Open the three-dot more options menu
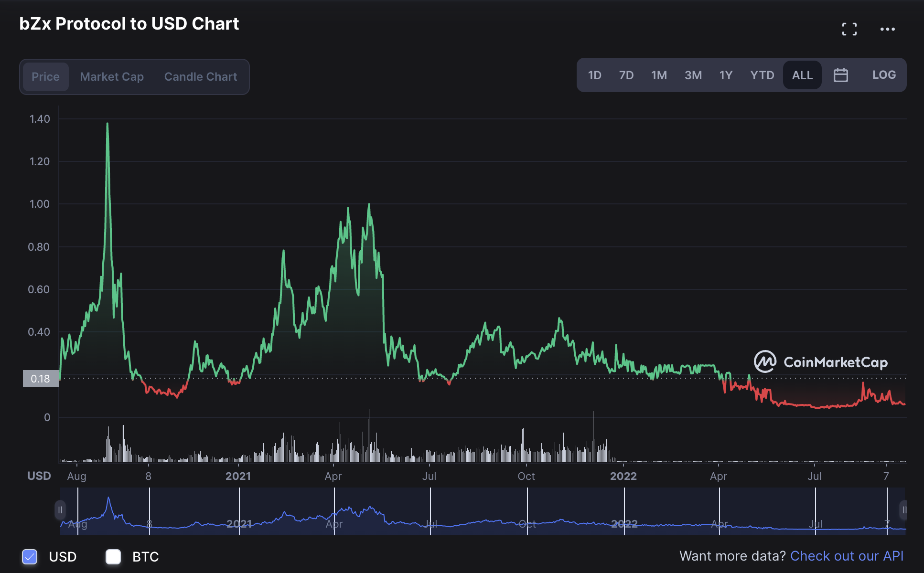Image resolution: width=924 pixels, height=573 pixels. [x=887, y=29]
